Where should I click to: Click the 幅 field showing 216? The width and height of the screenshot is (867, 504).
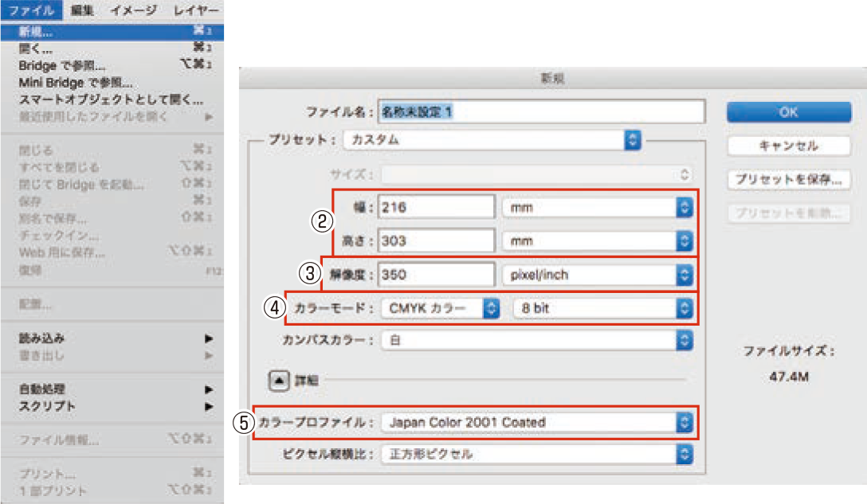pos(436,207)
